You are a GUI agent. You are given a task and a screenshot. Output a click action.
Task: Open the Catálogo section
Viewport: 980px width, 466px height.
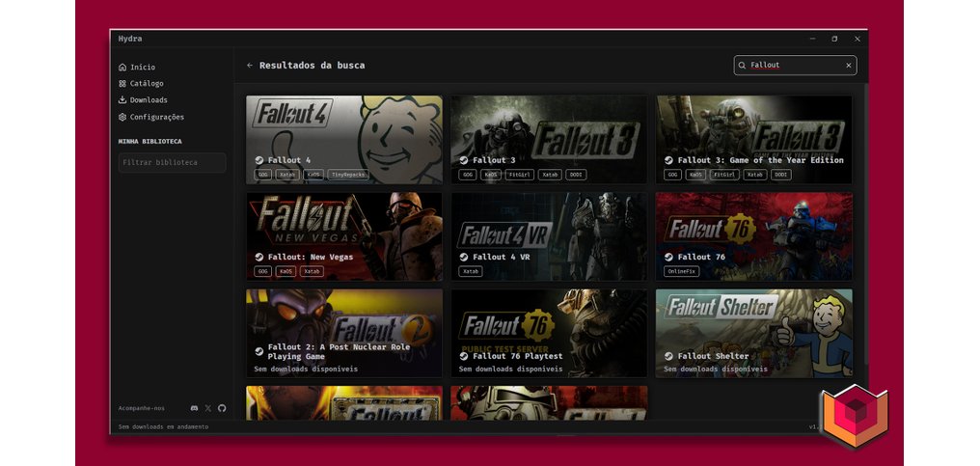pos(141,83)
